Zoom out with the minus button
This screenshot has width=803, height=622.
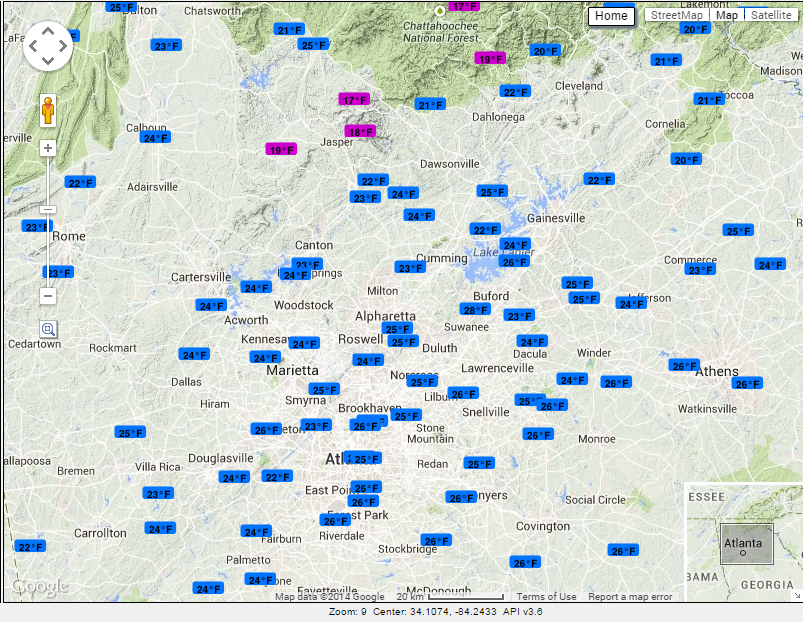[x=48, y=296]
